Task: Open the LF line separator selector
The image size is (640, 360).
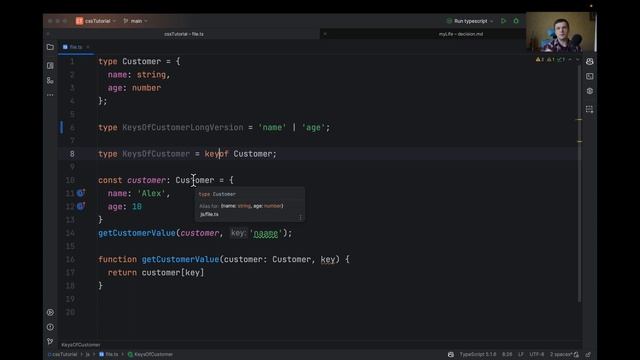Action: [521, 354]
